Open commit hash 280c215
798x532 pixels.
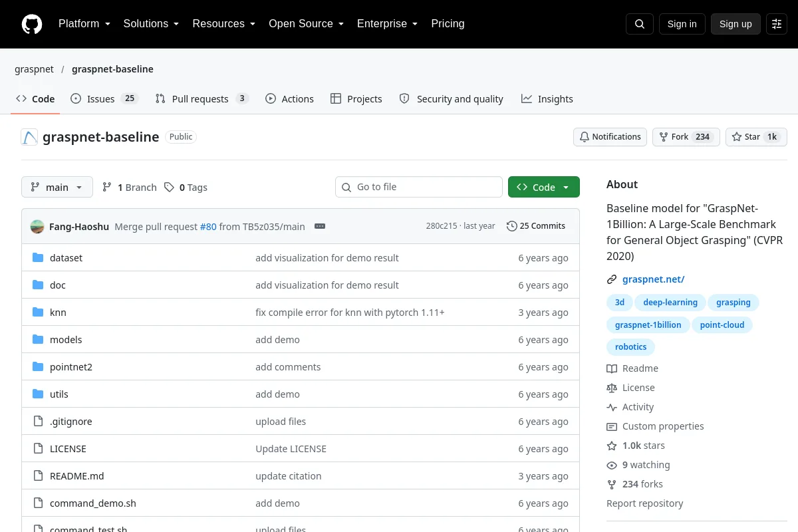click(442, 226)
